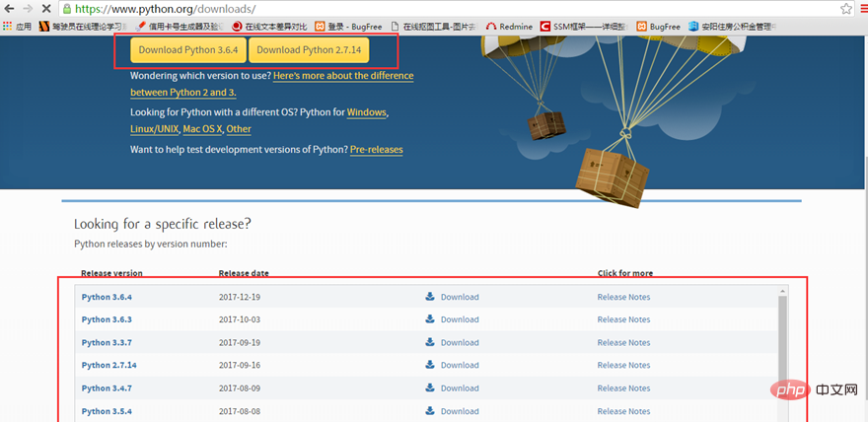Click the 2017-12-19 release date
The image size is (868, 422).
click(x=240, y=297)
